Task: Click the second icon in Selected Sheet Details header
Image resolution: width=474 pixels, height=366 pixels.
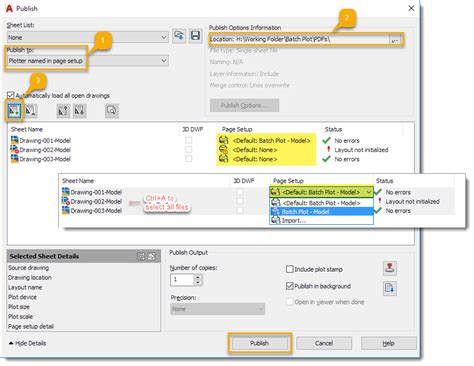Action: pyautogui.click(x=152, y=256)
